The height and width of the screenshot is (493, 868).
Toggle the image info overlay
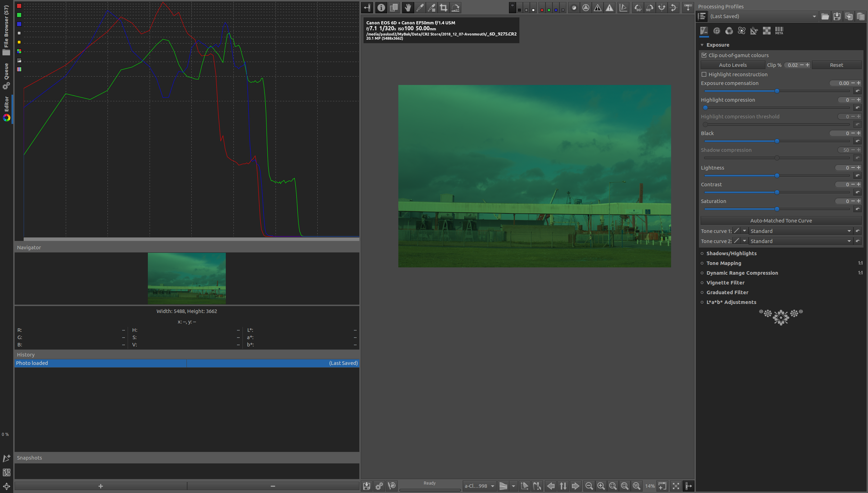(381, 8)
